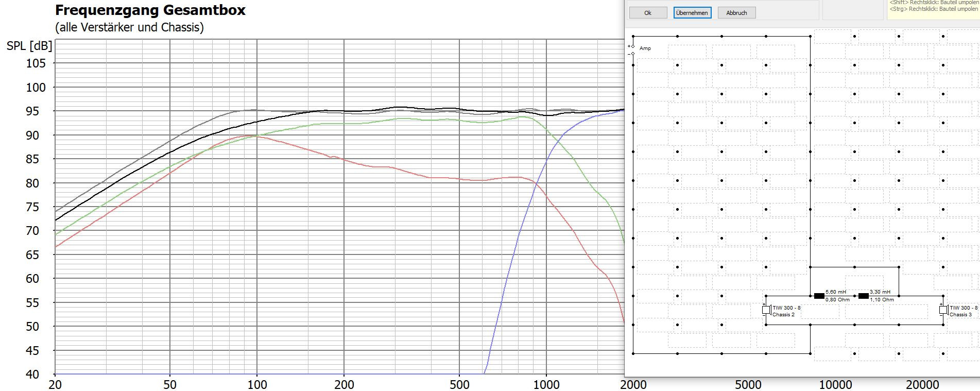Click the 'SPL [dB]' axis label
The image size is (980, 391).
[x=29, y=46]
